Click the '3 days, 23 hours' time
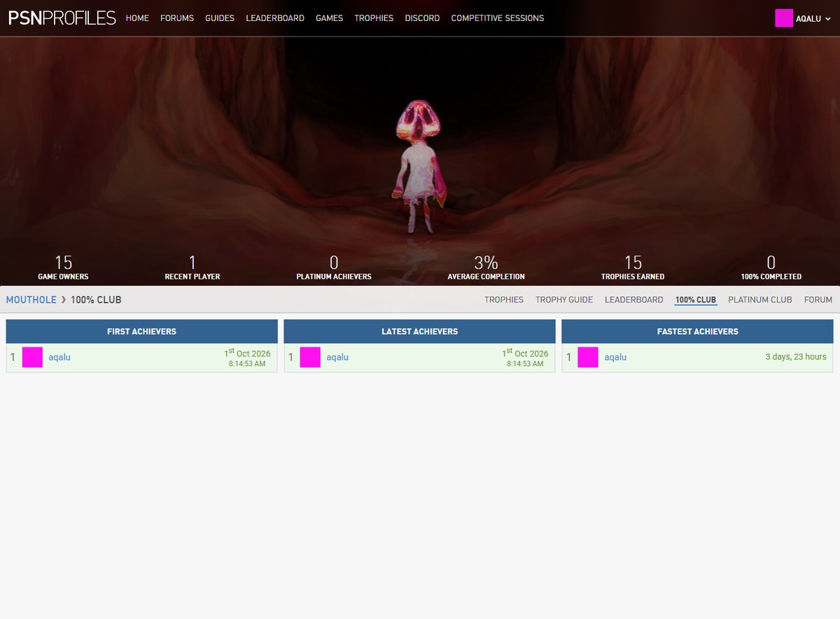Viewport: 840px width, 619px height. click(796, 357)
